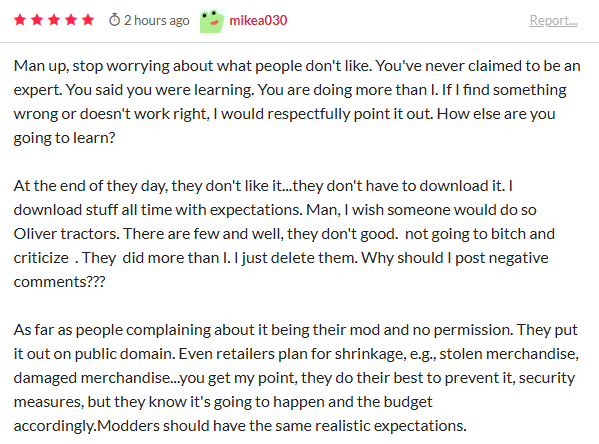Click the fifth rating star
Image resolution: width=599 pixels, height=444 pixels.
[x=88, y=19]
